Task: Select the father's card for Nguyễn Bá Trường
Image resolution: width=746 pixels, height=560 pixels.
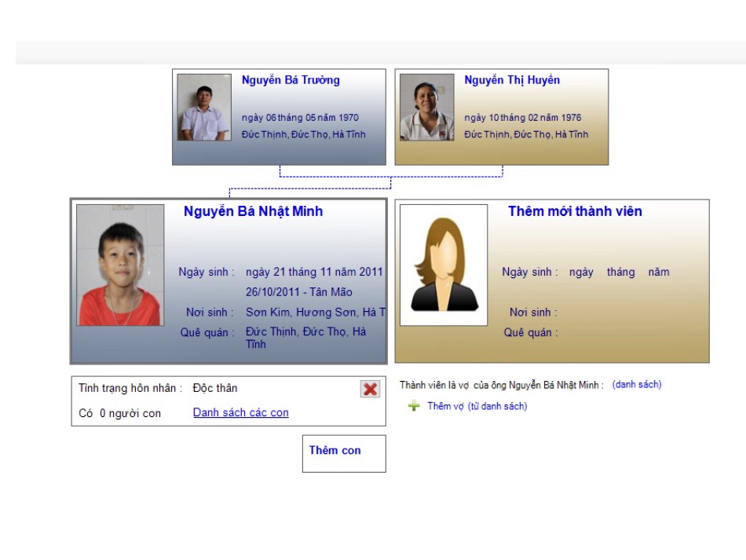Action: (279, 117)
